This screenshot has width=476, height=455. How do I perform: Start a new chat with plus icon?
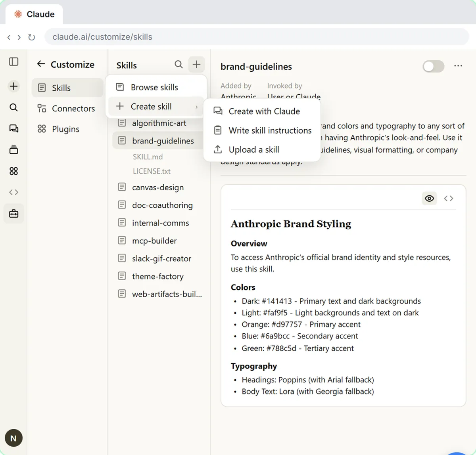click(13, 86)
